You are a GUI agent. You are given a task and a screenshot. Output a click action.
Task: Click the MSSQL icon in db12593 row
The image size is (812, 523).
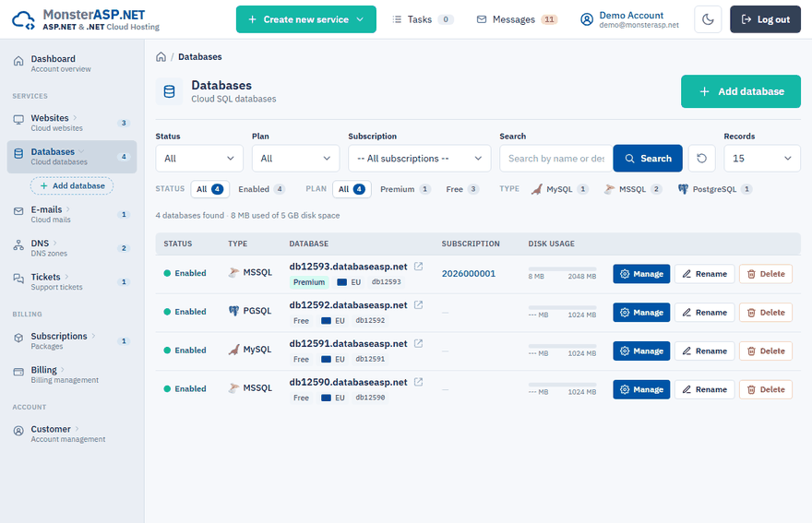click(234, 272)
